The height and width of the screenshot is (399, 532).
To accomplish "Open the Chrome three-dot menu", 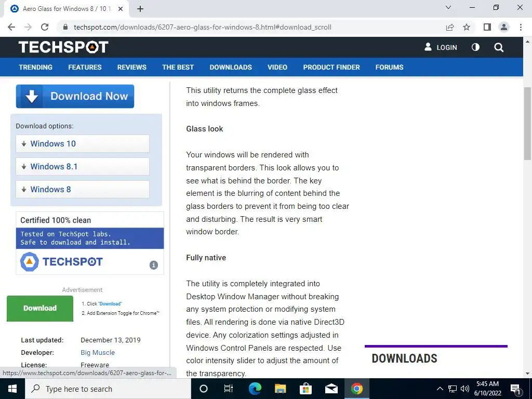I will click(x=521, y=27).
